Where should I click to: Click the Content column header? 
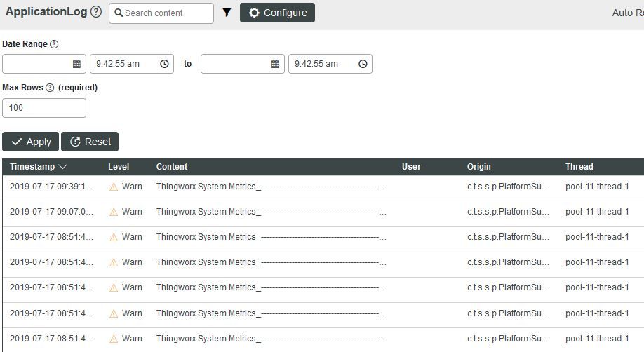click(172, 167)
